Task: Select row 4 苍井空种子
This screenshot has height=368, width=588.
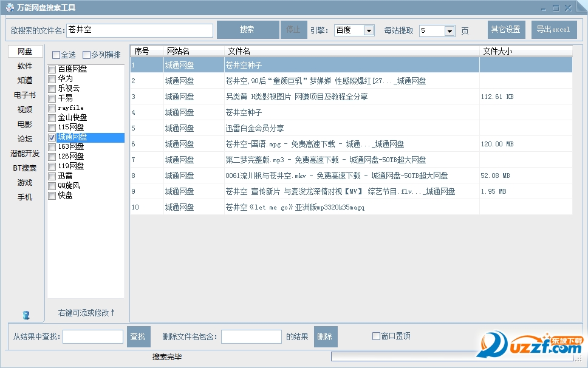Action: click(x=351, y=112)
